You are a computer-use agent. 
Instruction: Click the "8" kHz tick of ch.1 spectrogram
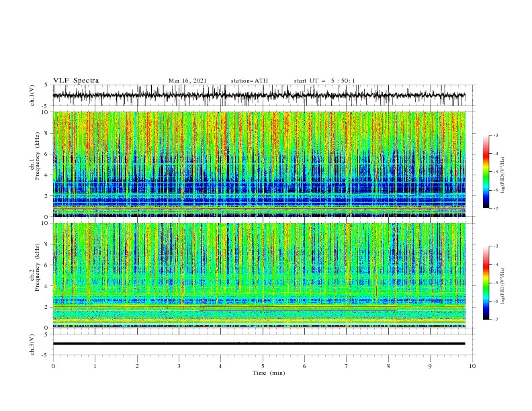point(47,133)
